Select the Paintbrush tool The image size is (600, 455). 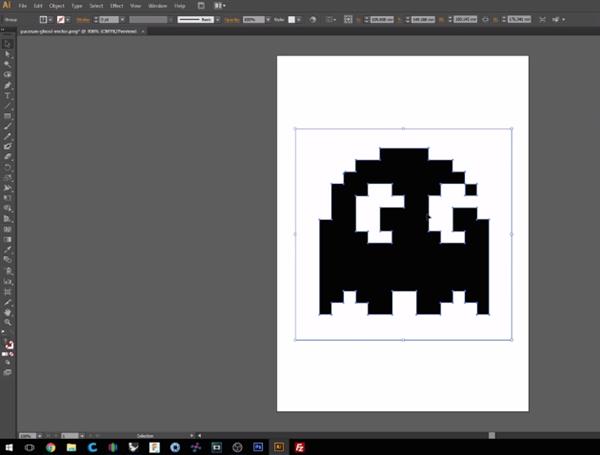tap(7, 126)
